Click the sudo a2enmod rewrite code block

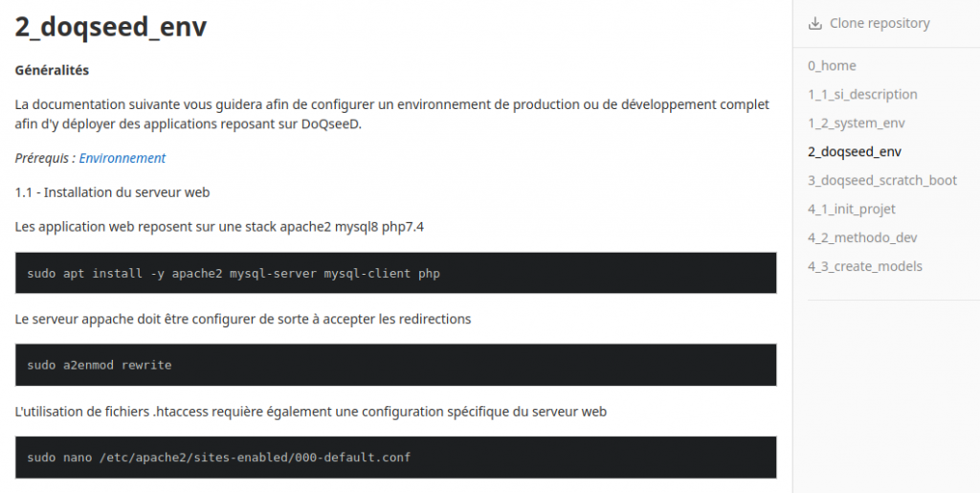[x=395, y=365]
